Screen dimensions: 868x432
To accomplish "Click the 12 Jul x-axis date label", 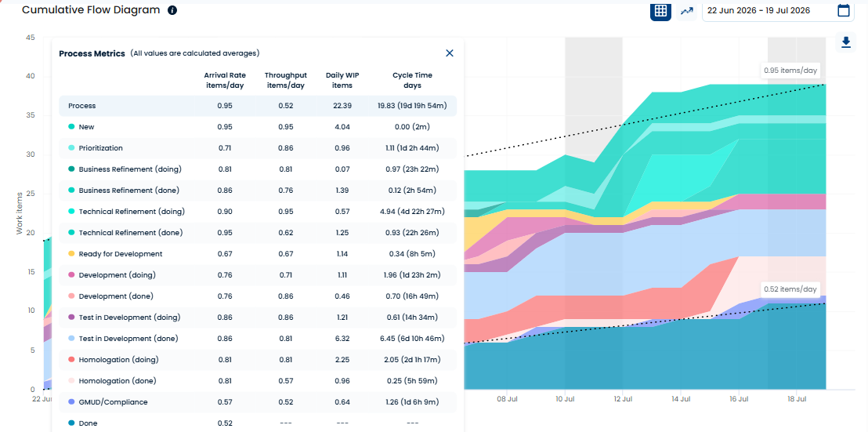I will (x=623, y=399).
